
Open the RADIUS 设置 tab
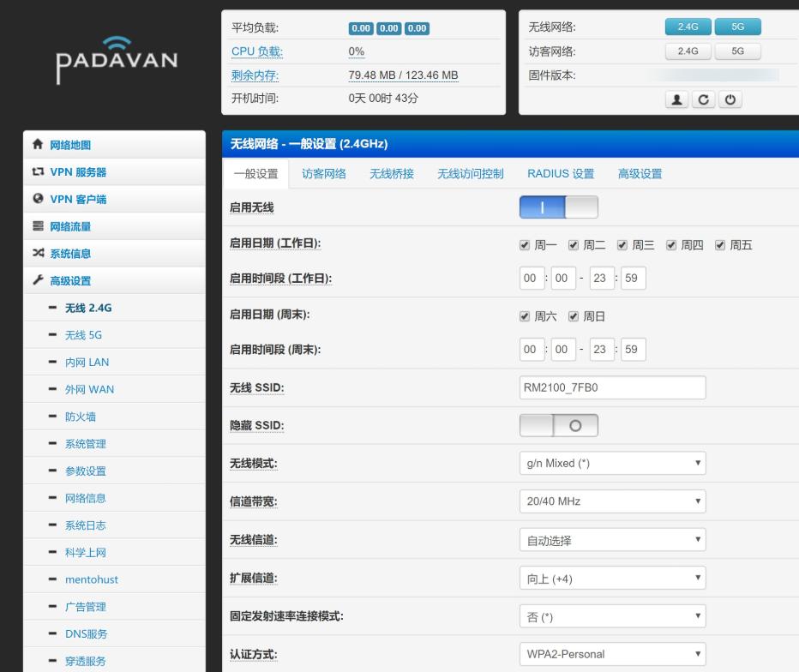point(560,173)
